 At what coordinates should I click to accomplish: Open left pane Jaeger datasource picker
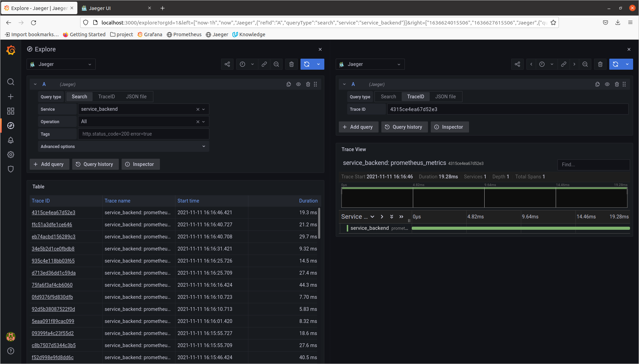click(61, 64)
